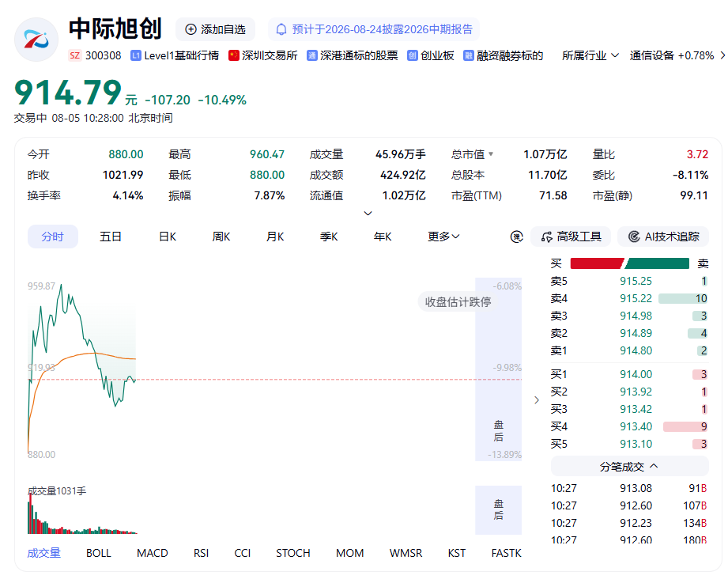Image resolution: width=728 pixels, height=583 pixels.
Task: Click the stock code 300308
Action: [103, 55]
